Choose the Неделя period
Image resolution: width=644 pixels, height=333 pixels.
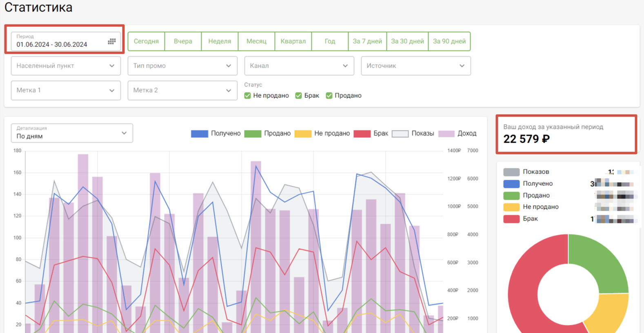point(220,41)
